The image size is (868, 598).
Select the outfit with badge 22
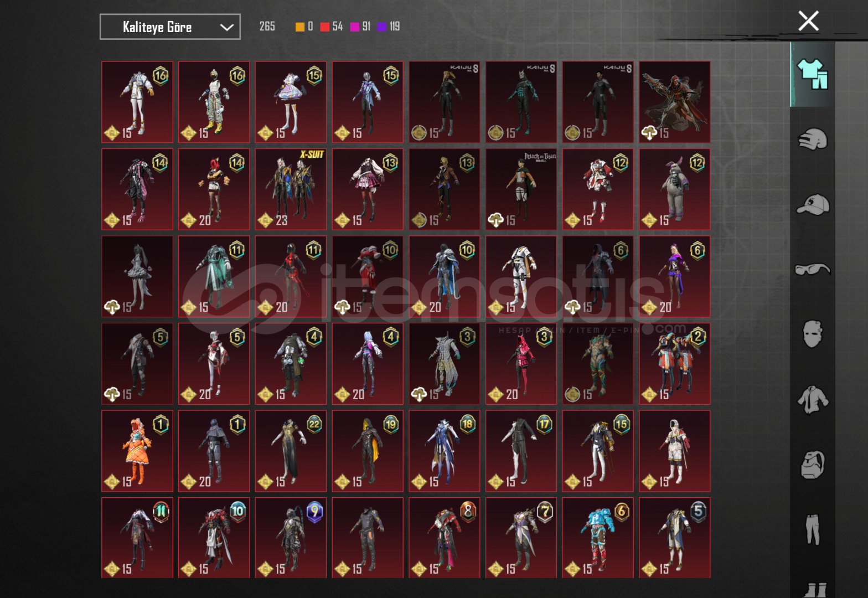tap(291, 451)
